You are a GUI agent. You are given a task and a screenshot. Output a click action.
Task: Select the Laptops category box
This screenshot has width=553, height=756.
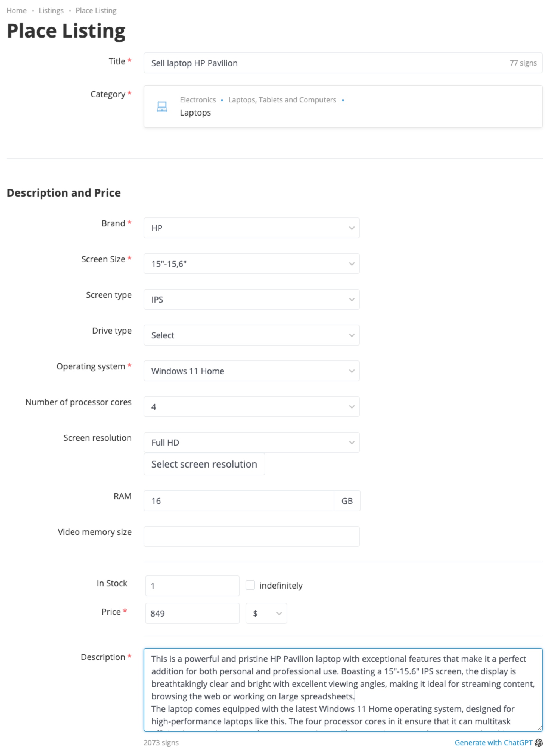[x=343, y=106]
